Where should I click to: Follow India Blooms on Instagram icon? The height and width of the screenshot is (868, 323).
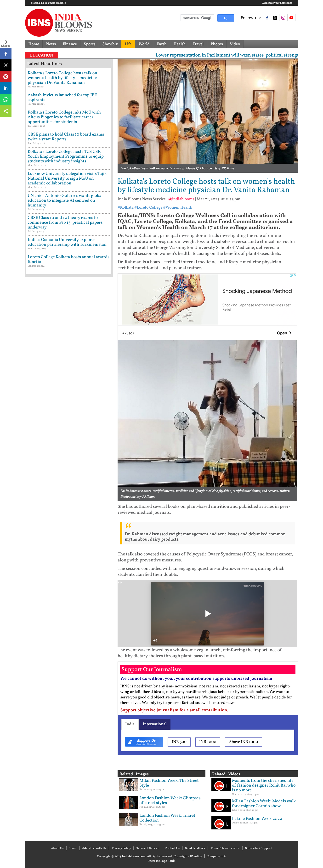tap(283, 18)
